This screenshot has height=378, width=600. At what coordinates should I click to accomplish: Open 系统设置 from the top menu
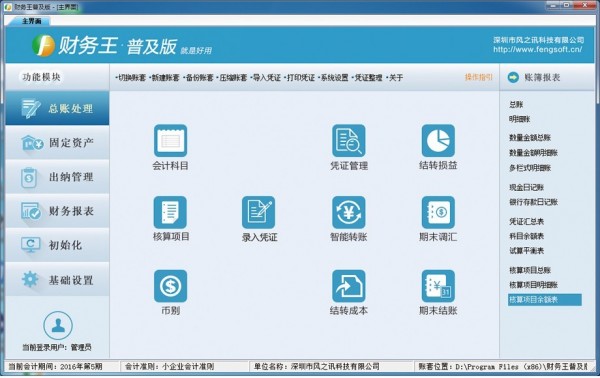[334, 78]
